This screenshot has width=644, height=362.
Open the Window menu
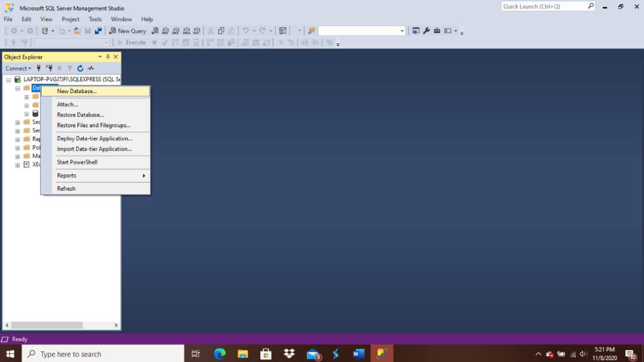(x=121, y=20)
